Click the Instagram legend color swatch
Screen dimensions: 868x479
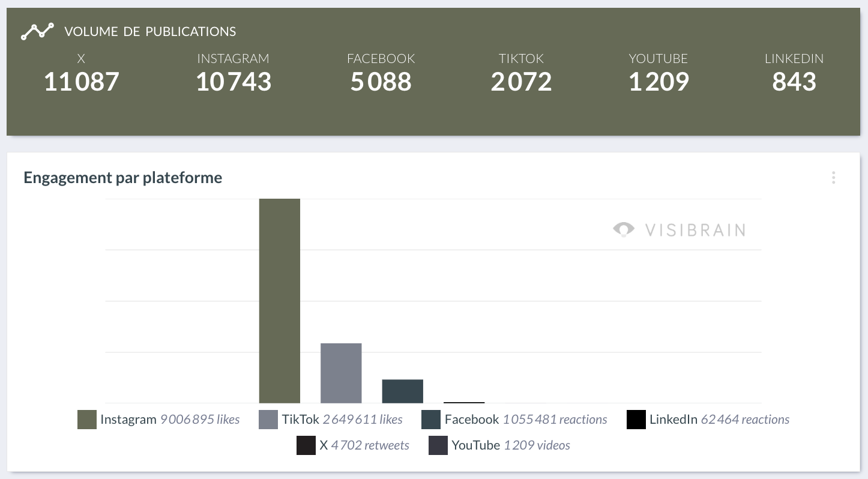tap(87, 420)
